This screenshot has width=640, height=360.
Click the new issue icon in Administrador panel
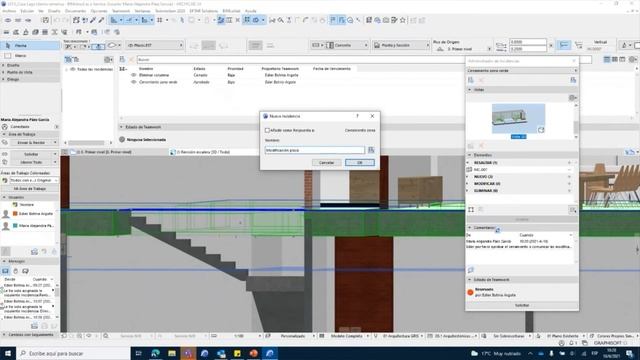tap(471, 80)
